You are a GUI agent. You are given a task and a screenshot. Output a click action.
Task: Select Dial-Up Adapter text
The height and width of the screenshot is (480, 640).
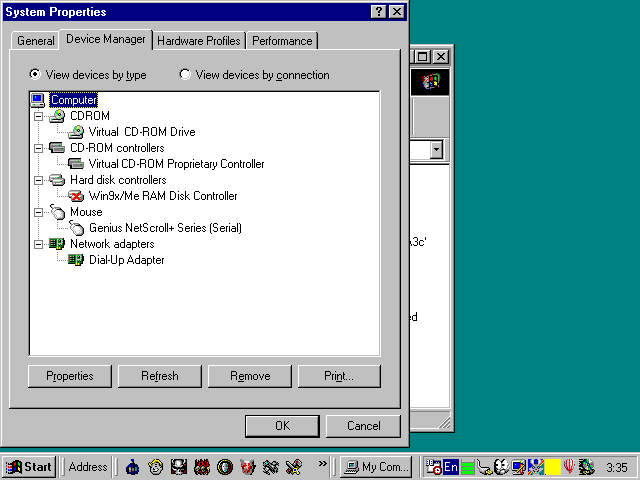[127, 260]
